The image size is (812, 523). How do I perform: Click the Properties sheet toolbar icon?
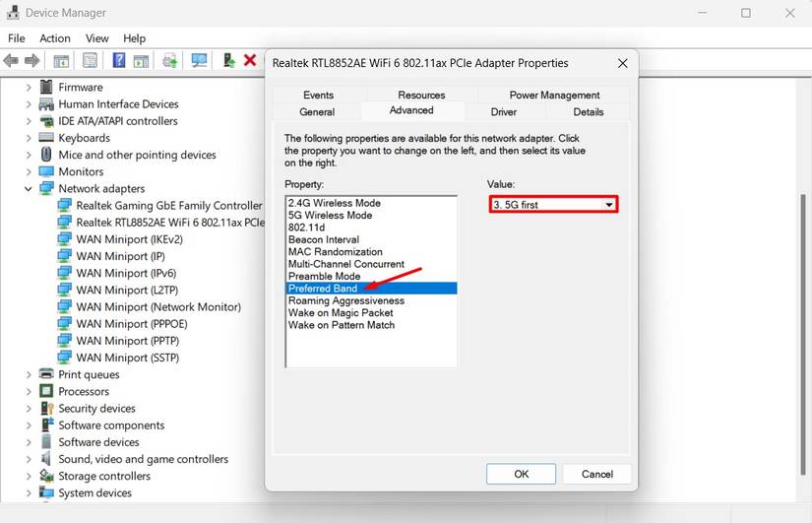[91, 61]
